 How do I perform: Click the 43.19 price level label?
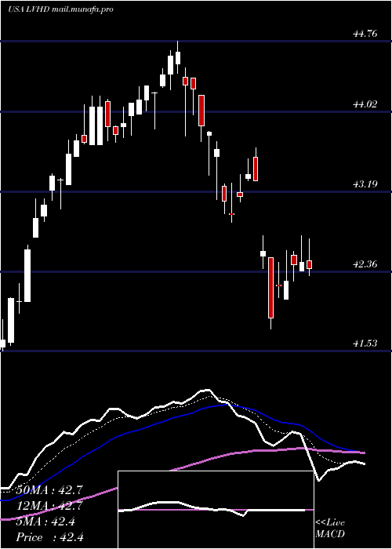coord(365,184)
